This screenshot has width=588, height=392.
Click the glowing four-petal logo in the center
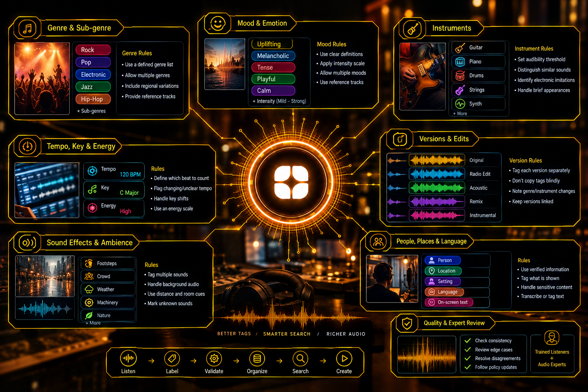click(x=291, y=182)
